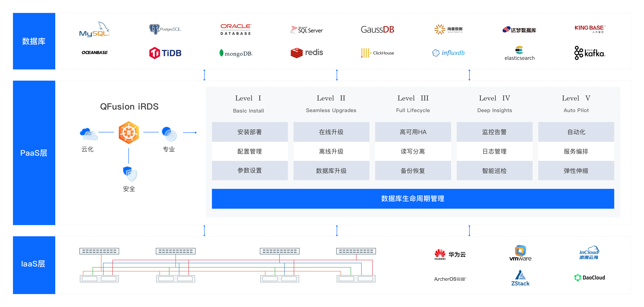Click the Level IV Deep Insights heading
The width and height of the screenshot is (644, 307).
494,104
